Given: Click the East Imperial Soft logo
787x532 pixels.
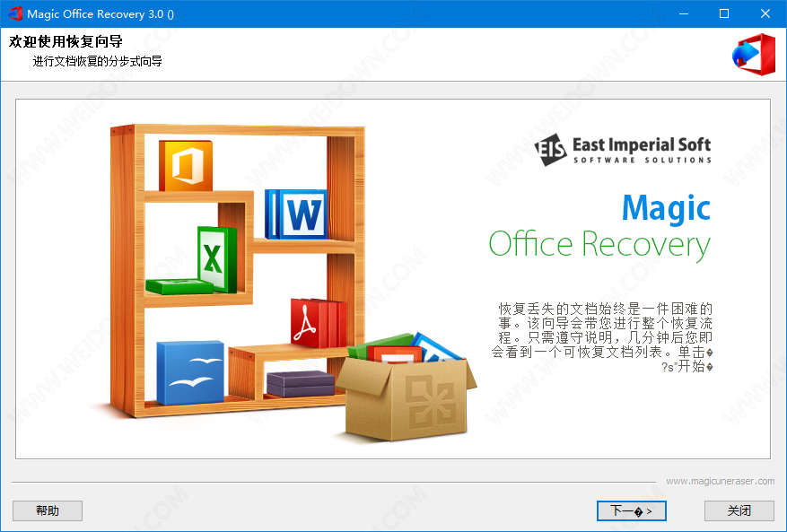Looking at the screenshot, I should tap(623, 150).
